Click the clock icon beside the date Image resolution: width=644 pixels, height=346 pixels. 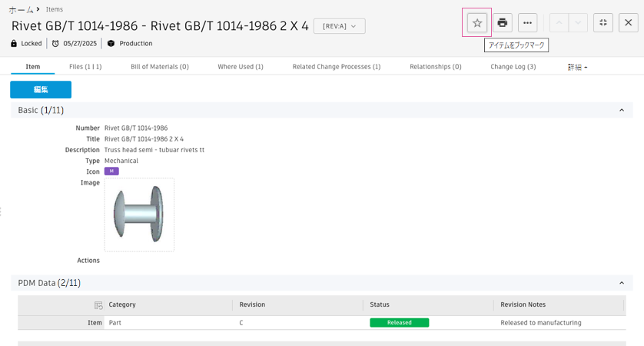pyautogui.click(x=55, y=43)
